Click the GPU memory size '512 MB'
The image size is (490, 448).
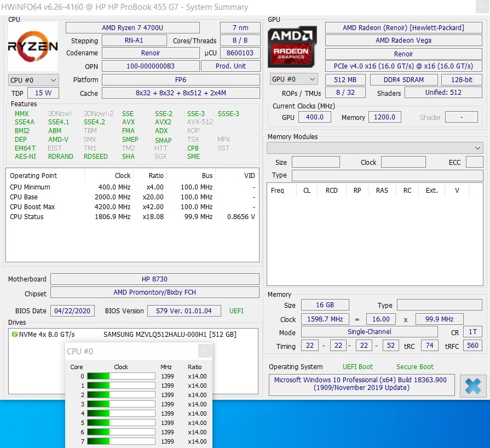(345, 80)
